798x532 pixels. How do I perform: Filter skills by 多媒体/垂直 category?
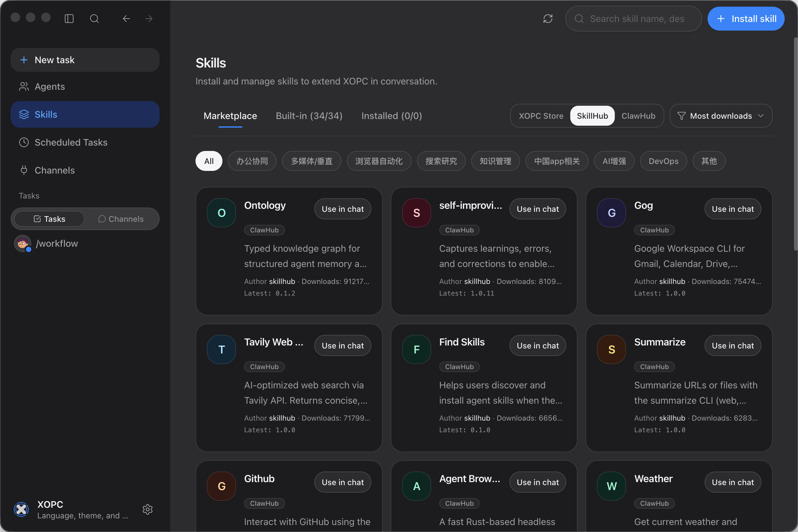(312, 161)
